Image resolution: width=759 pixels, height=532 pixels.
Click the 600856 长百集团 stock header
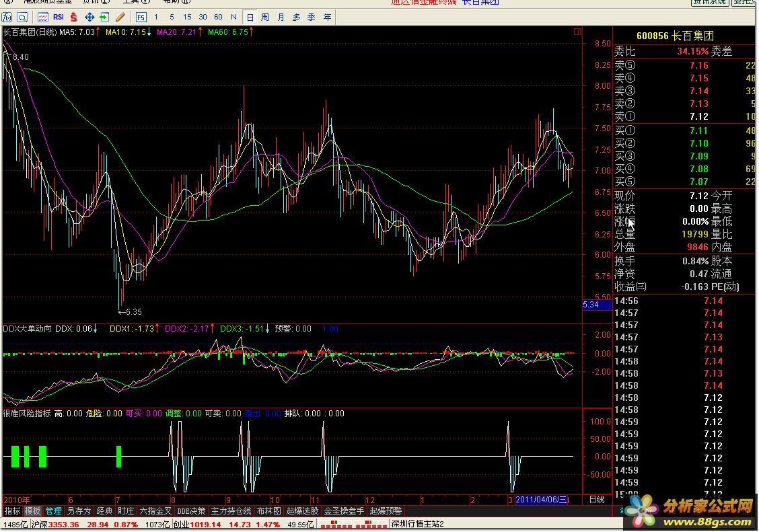pos(675,36)
